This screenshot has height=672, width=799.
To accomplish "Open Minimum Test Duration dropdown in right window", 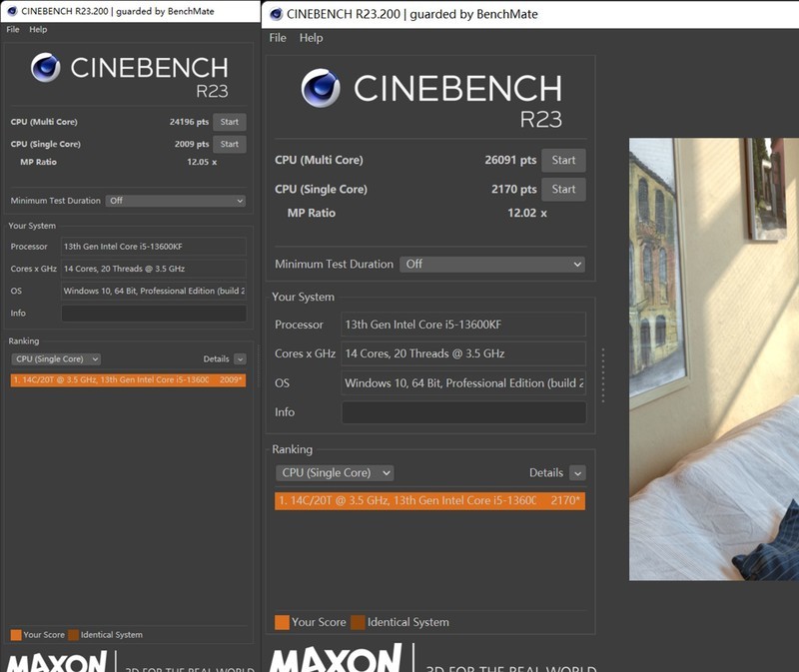I will (492, 264).
